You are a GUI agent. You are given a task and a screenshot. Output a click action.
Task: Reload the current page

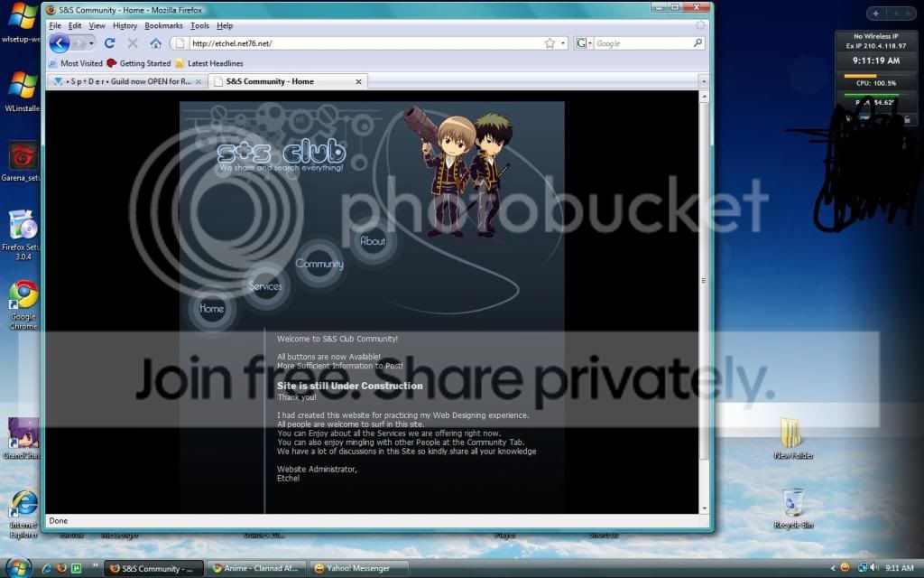[x=109, y=43]
